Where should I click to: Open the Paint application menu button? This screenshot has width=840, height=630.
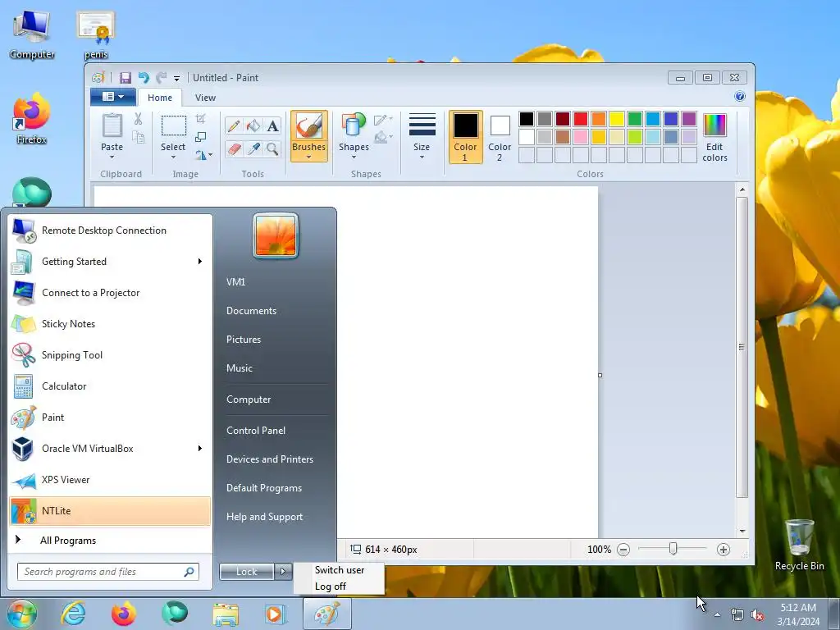tap(113, 97)
